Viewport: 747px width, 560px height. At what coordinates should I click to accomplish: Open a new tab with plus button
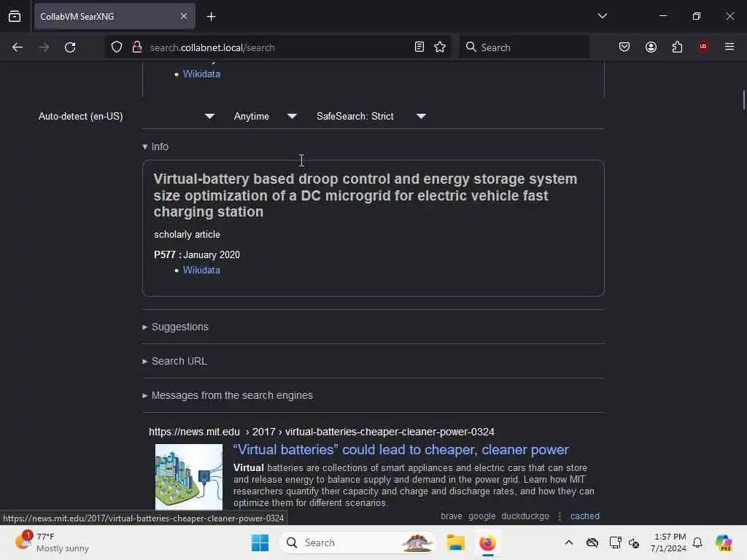[x=211, y=17]
